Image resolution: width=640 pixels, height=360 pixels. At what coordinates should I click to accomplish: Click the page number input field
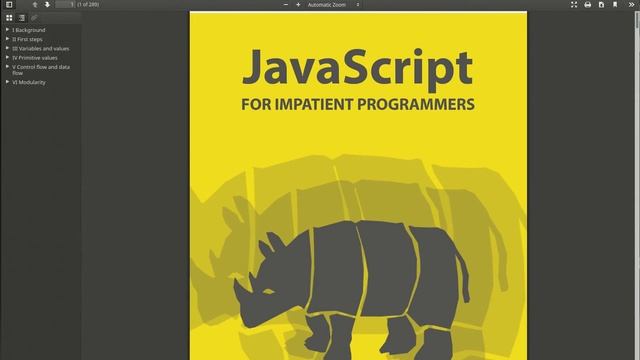pos(65,4)
